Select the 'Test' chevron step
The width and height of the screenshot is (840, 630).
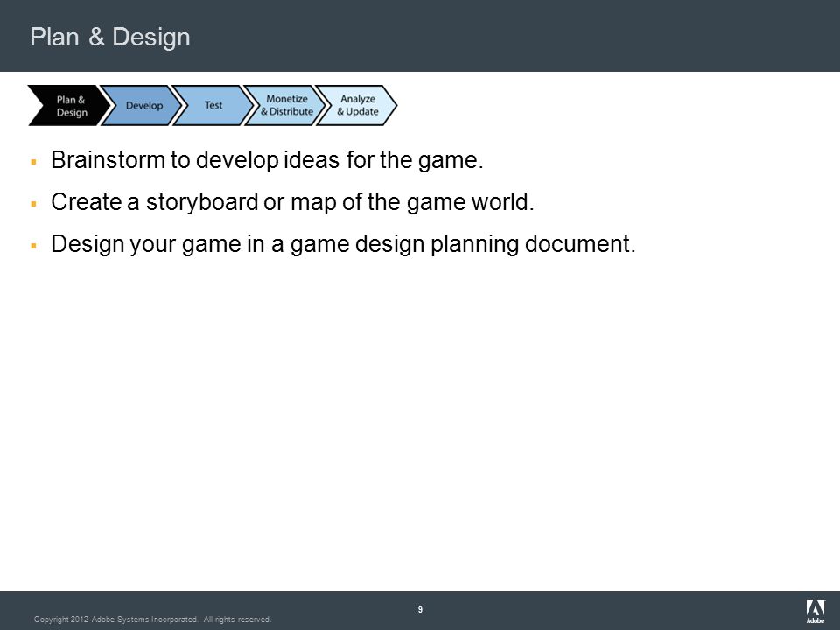coord(213,106)
